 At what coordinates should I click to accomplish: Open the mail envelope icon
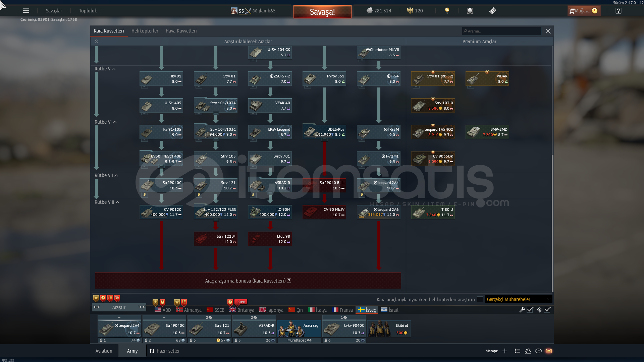point(549,351)
